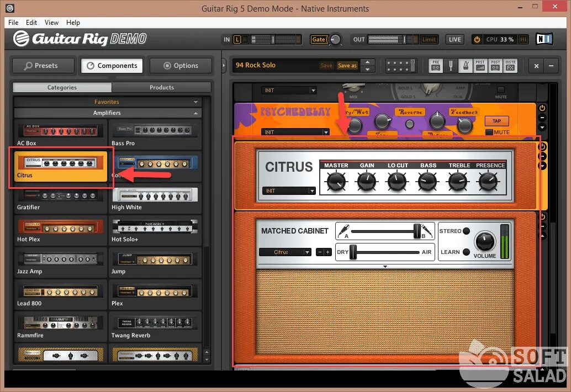Open the Psychedelay component options arrow
The image size is (571, 392).
coord(542,128)
